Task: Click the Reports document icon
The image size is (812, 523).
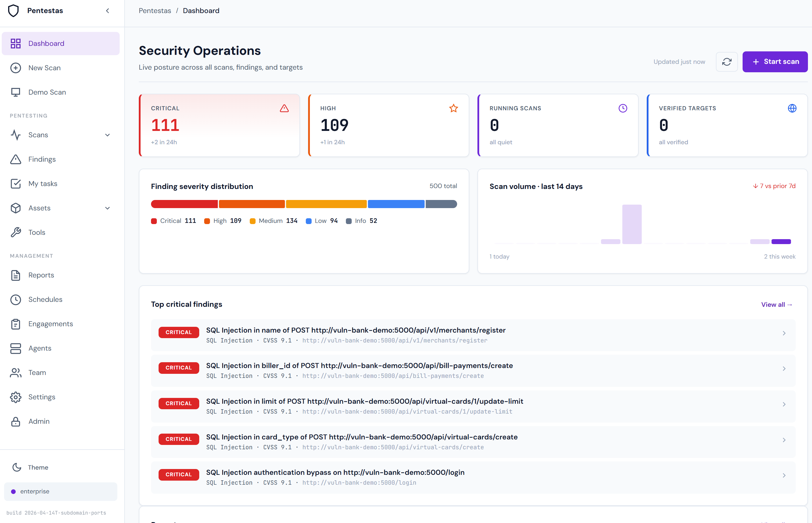Action: [x=16, y=275]
